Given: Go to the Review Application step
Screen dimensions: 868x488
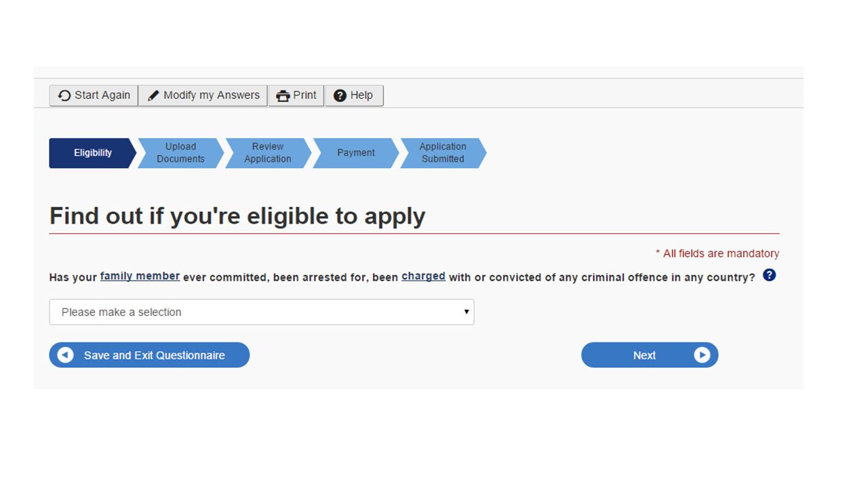Looking at the screenshot, I should pyautogui.click(x=268, y=153).
